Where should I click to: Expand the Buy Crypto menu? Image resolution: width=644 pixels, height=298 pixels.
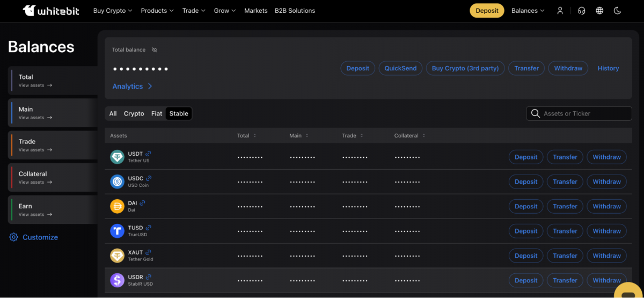pyautogui.click(x=112, y=11)
